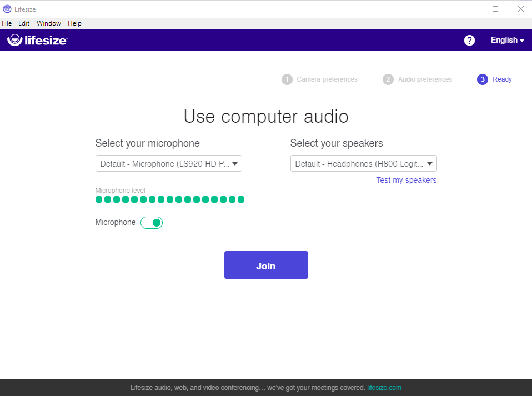Click the Join button
The image size is (532, 396).
tap(265, 265)
